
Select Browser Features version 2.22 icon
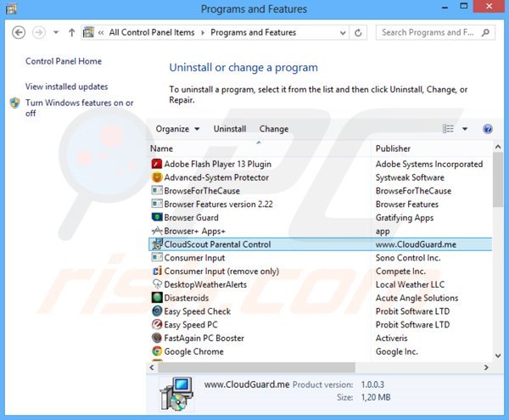[x=157, y=204]
